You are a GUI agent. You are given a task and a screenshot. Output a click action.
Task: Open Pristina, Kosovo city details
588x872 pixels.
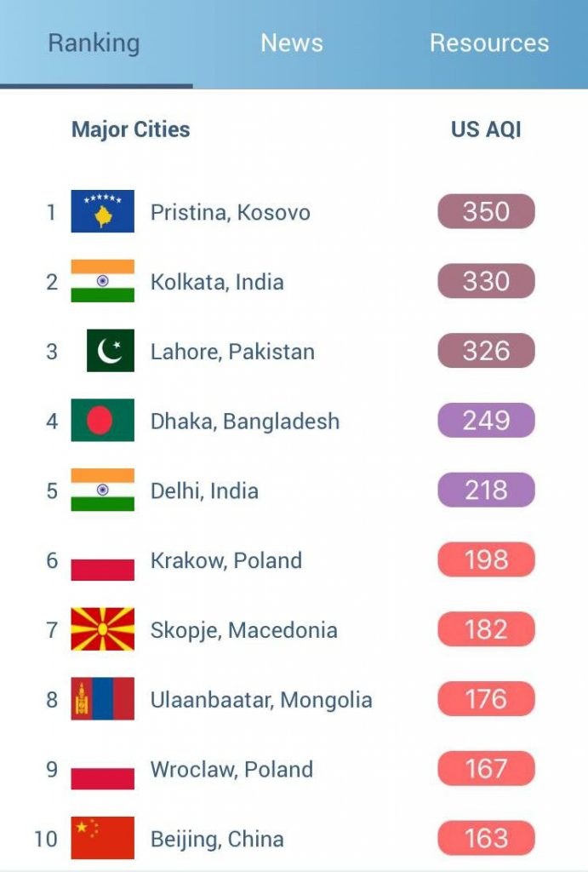(x=231, y=212)
